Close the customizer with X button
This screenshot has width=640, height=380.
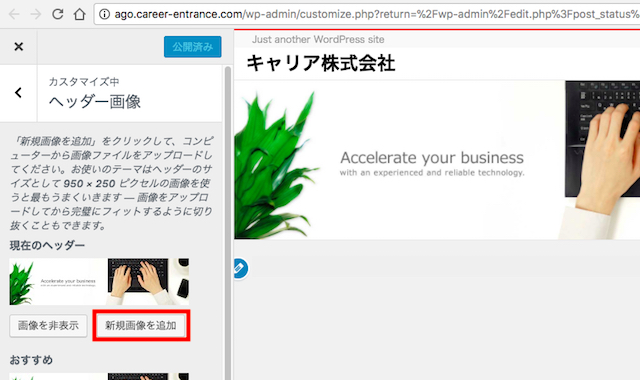coord(18,47)
